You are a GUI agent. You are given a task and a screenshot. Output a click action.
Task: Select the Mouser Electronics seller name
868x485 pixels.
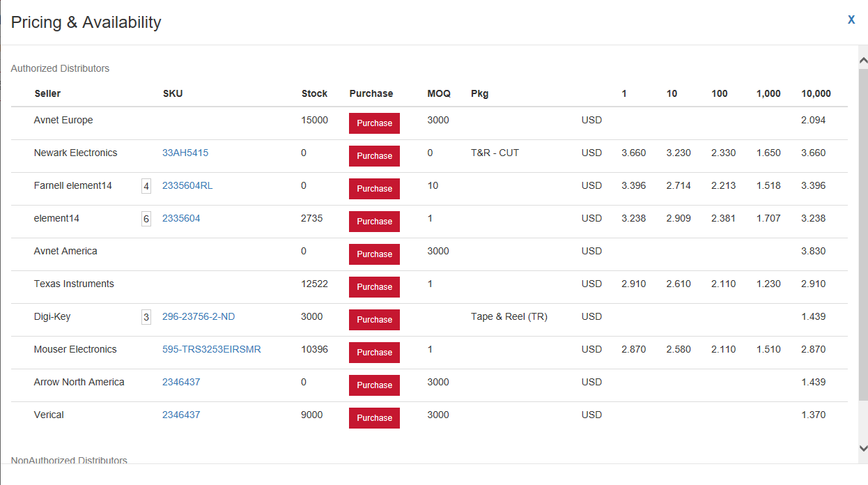coord(75,349)
